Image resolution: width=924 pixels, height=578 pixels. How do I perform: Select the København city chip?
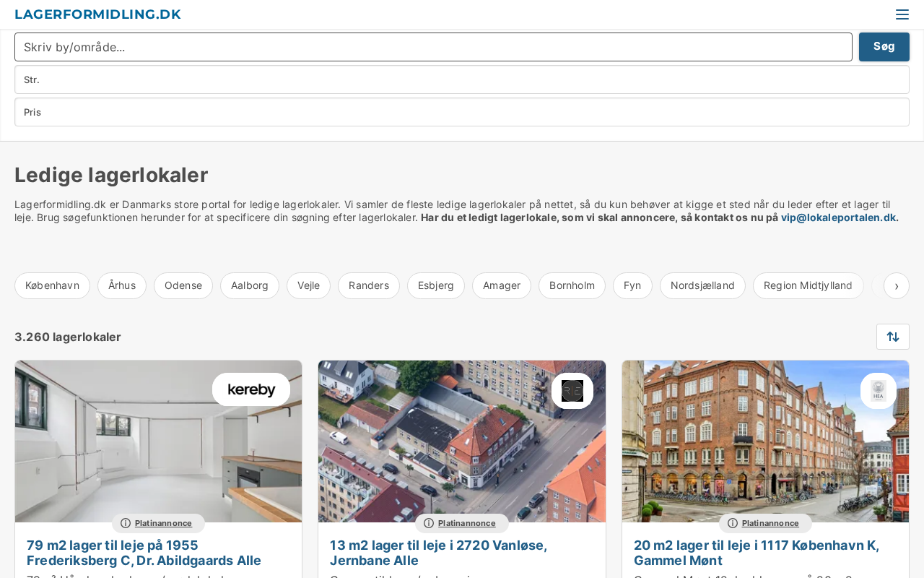click(x=52, y=285)
